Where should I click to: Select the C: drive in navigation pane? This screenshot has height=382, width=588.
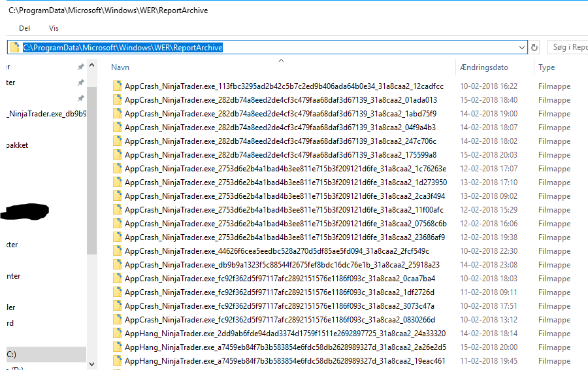coord(46,355)
